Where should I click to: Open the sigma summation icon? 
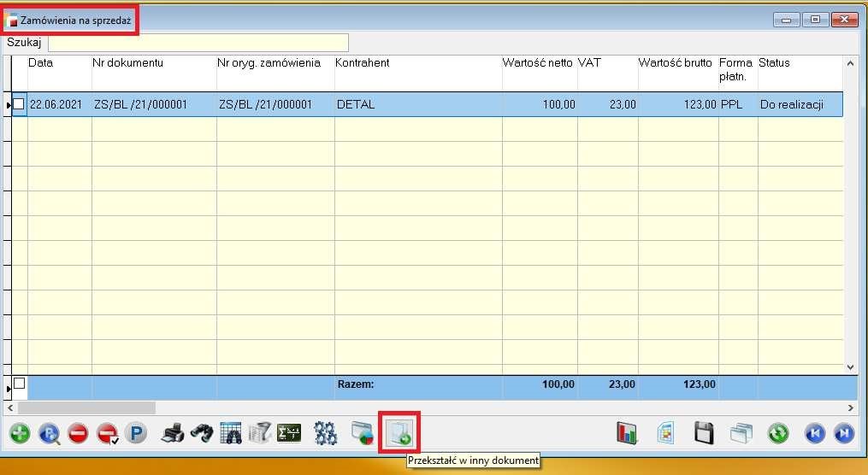(x=289, y=433)
